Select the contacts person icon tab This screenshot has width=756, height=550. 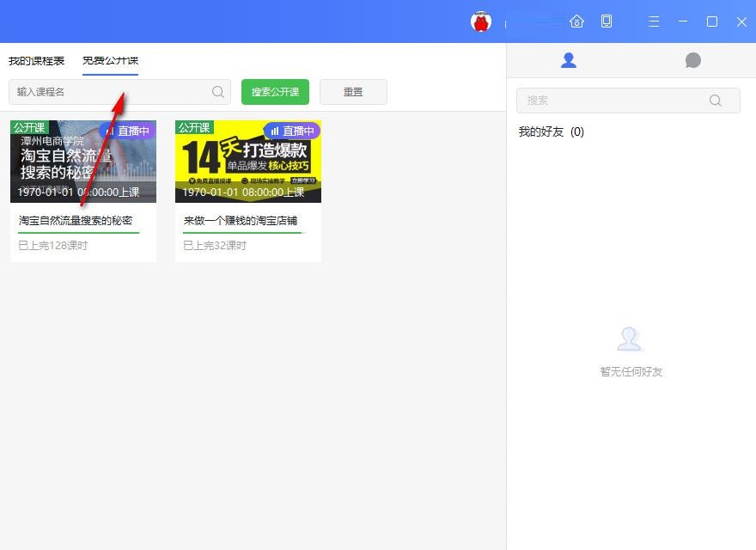coord(569,60)
